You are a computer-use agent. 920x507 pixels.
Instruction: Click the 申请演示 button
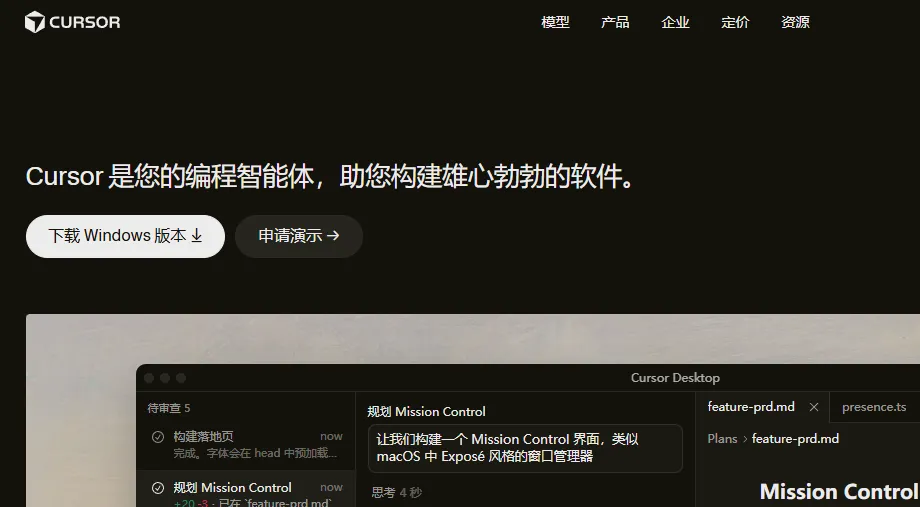tap(299, 236)
